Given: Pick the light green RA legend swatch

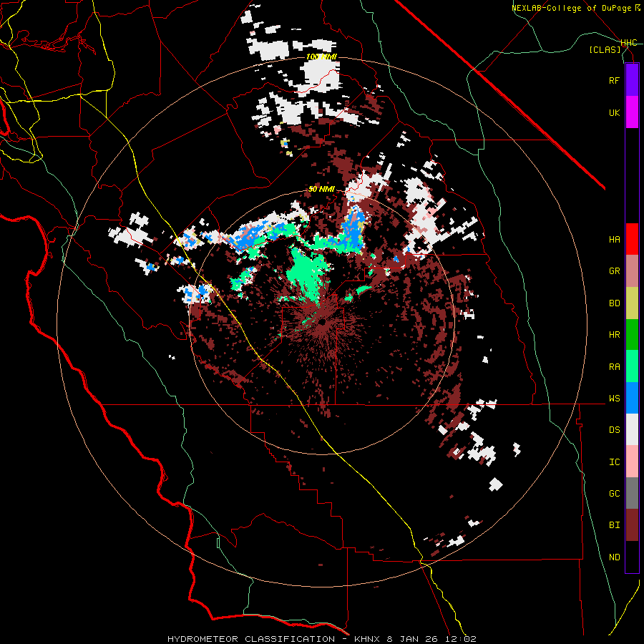Looking at the screenshot, I should click(x=632, y=366).
